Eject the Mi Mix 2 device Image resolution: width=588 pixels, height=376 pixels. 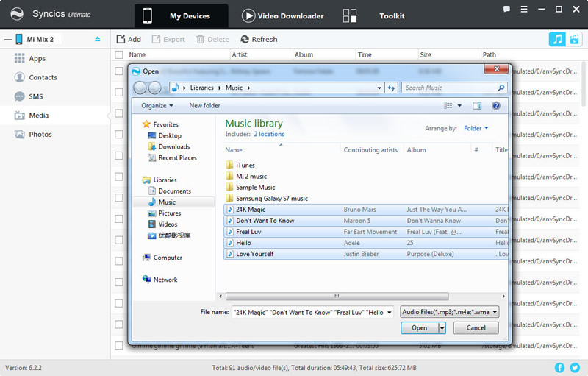98,39
